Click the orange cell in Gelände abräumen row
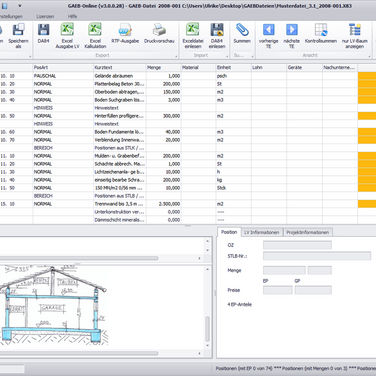The image size is (376, 376). 367,76
